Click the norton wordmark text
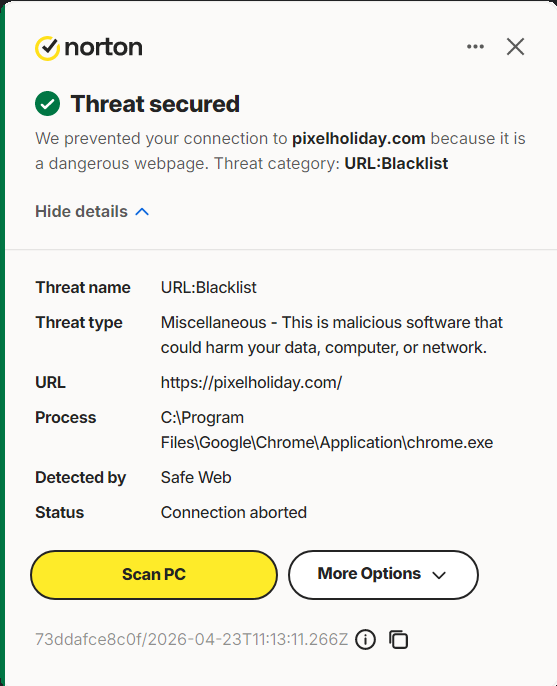The image size is (557, 686). click(103, 47)
